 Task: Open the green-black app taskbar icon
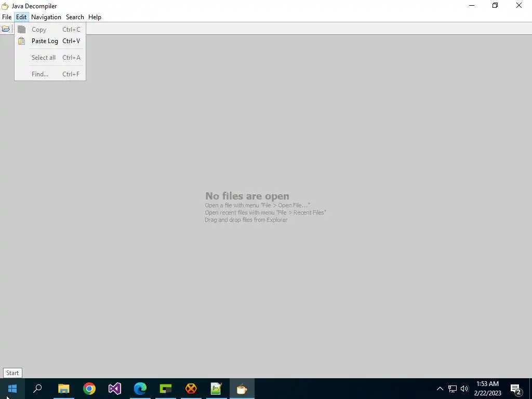(x=166, y=389)
